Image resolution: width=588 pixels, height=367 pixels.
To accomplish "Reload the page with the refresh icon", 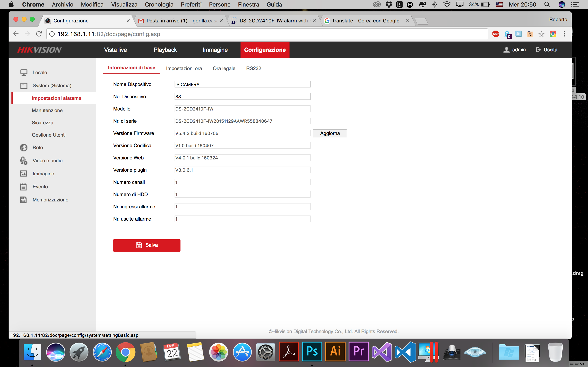I will click(x=39, y=34).
